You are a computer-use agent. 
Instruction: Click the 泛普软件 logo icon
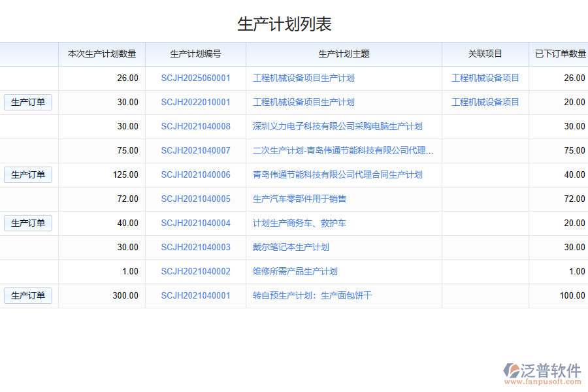click(x=511, y=370)
